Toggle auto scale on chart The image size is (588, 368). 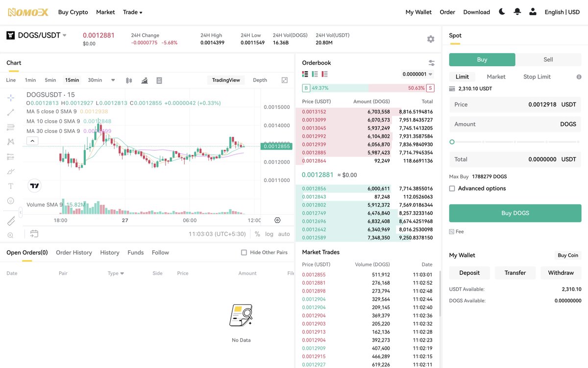click(284, 234)
